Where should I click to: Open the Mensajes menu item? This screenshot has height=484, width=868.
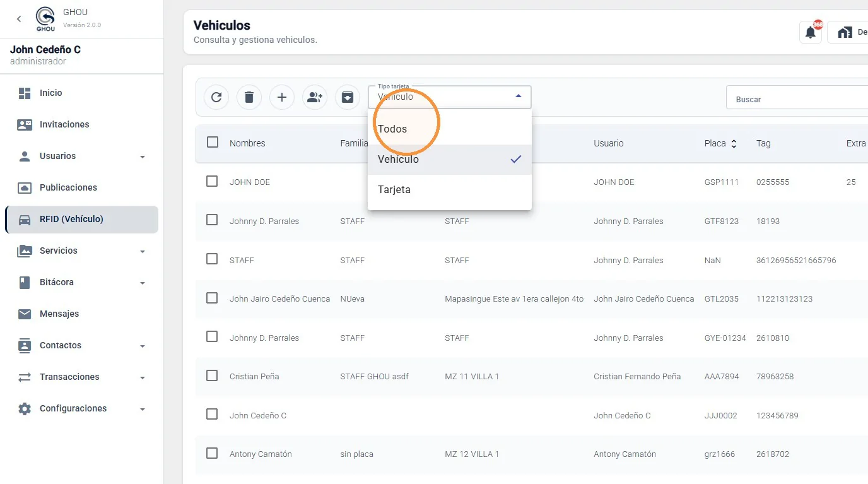pyautogui.click(x=81, y=314)
